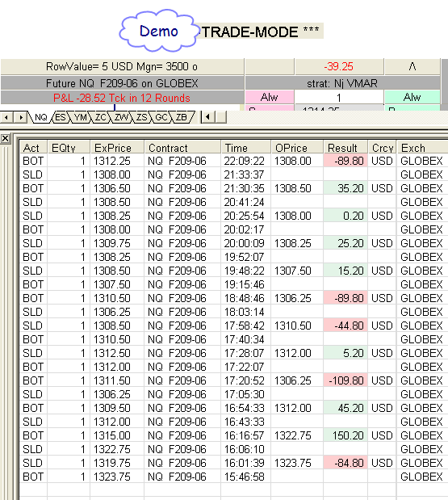Sort by the Time column header
The width and height of the screenshot is (448, 500).
[x=246, y=148]
